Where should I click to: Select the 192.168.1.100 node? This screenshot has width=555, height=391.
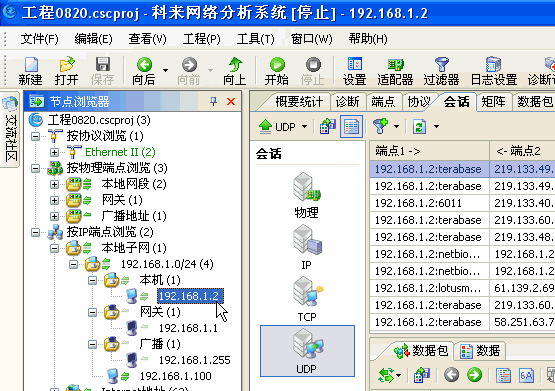176,376
